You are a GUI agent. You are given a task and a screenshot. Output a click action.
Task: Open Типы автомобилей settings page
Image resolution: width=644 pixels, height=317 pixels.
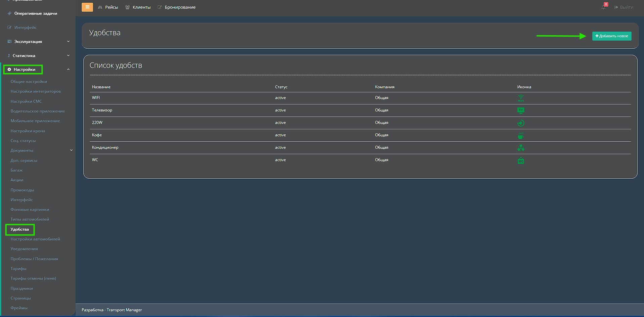pyautogui.click(x=30, y=219)
